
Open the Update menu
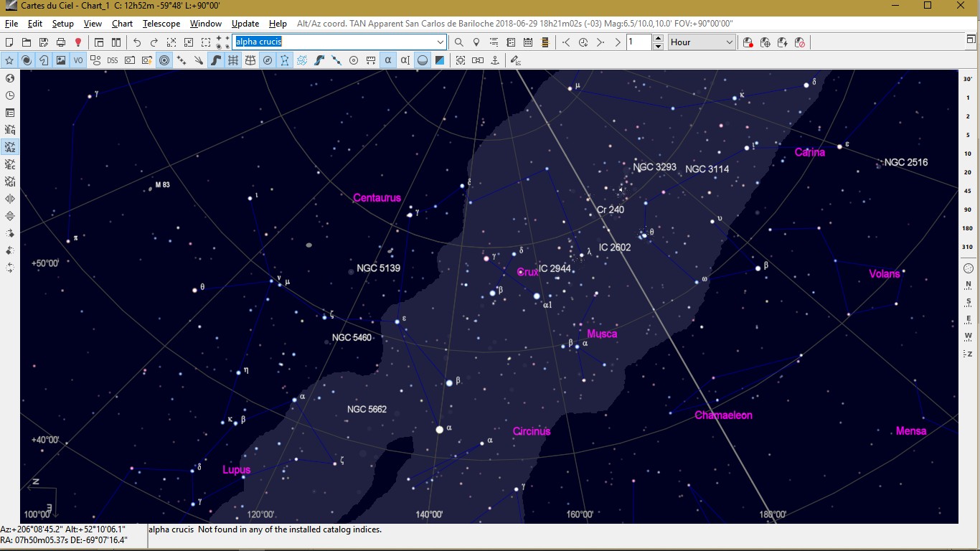[245, 24]
